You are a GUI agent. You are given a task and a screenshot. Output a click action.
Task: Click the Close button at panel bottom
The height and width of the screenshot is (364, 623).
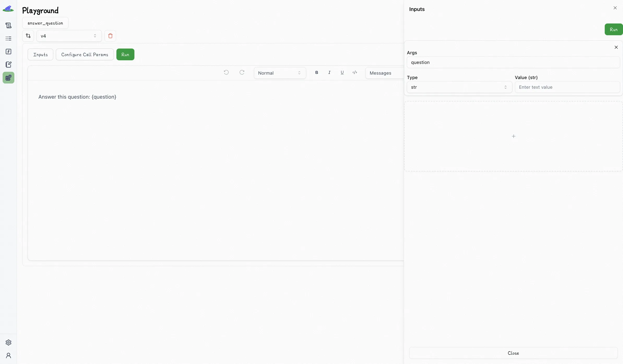tap(513, 353)
